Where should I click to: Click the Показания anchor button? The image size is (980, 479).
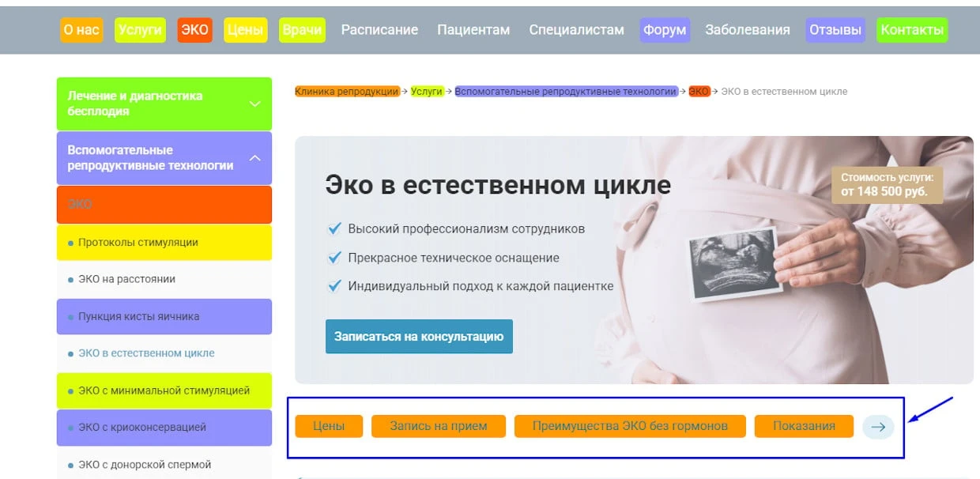[x=804, y=426]
